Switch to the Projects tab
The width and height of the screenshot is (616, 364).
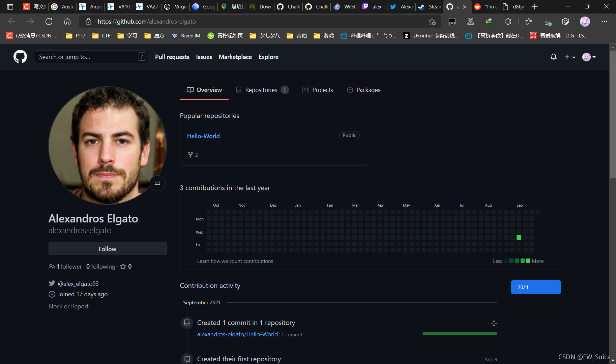[x=318, y=90]
